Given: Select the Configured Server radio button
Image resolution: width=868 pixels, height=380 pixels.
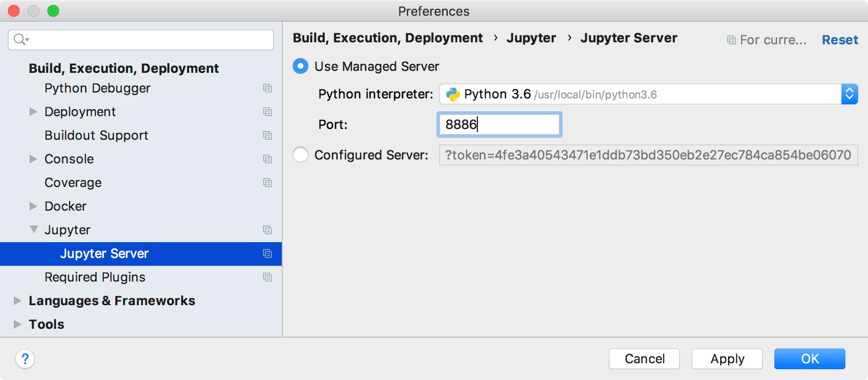Looking at the screenshot, I should (x=300, y=155).
